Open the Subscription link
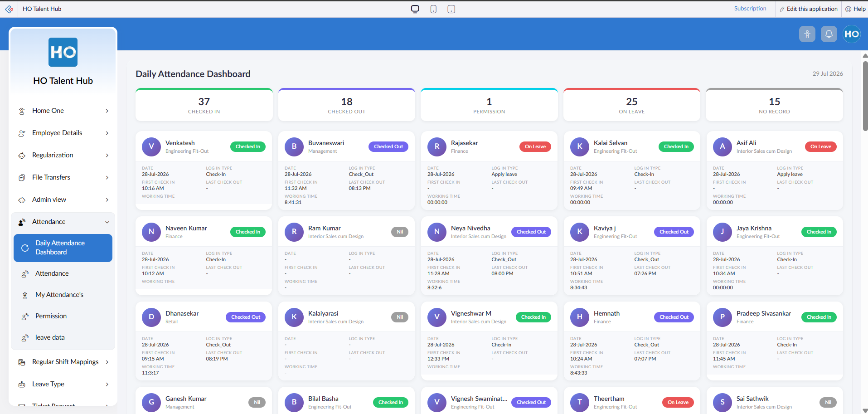The image size is (868, 414). tap(750, 9)
